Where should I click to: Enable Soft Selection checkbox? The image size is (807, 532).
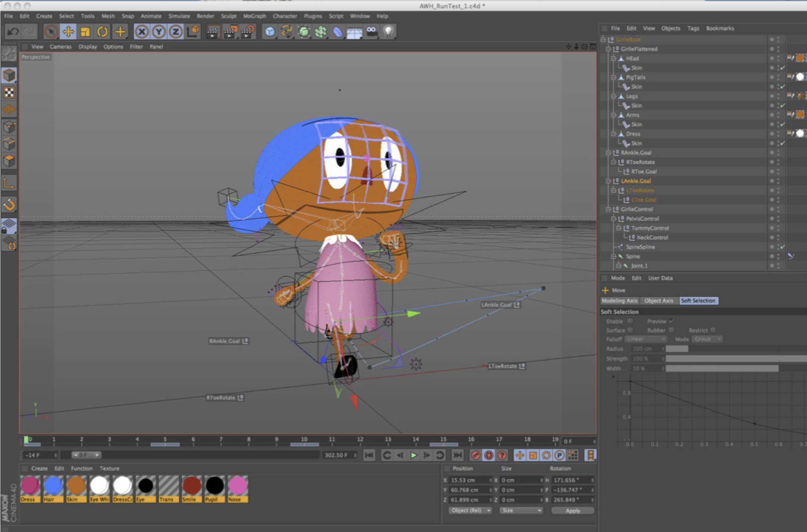[630, 321]
